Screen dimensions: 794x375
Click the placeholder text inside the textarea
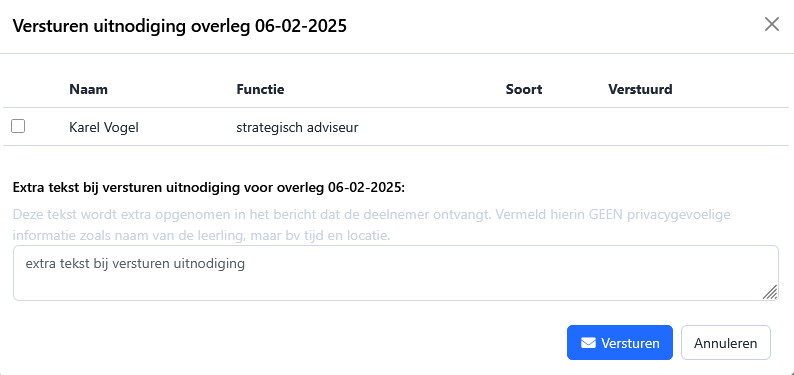[x=135, y=264]
